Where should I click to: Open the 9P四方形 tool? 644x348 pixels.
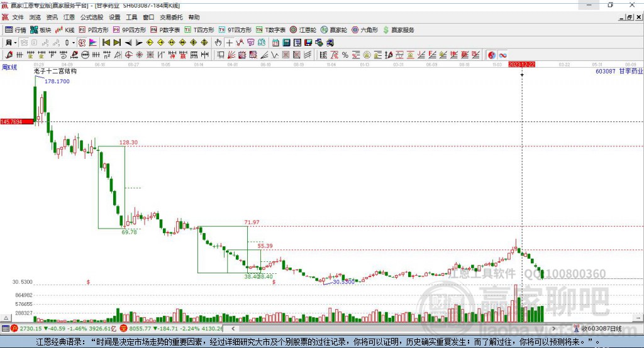[130, 30]
